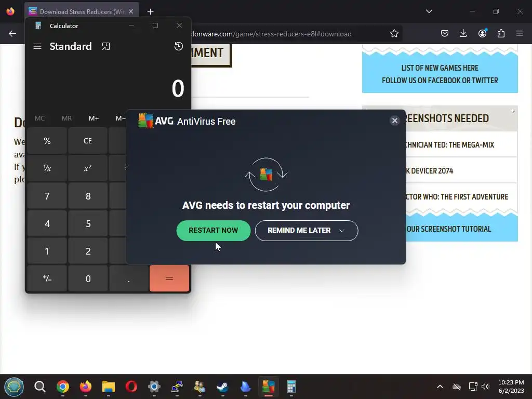Open the Save to Pocket icon
This screenshot has height=399, width=532.
coord(445,34)
